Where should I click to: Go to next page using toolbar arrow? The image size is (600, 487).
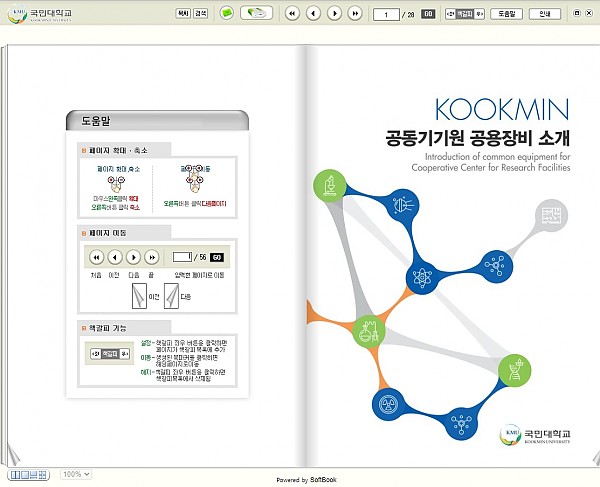tap(334, 13)
